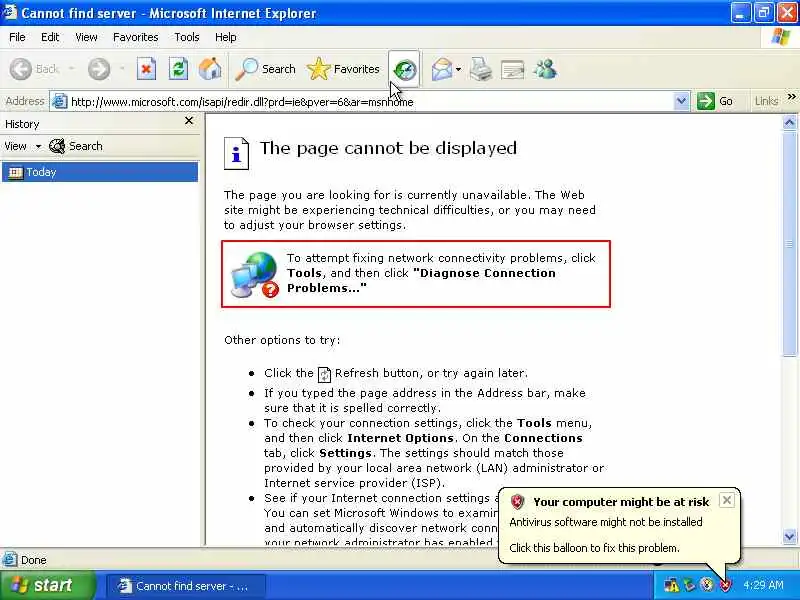Click the Back navigation button

35,69
